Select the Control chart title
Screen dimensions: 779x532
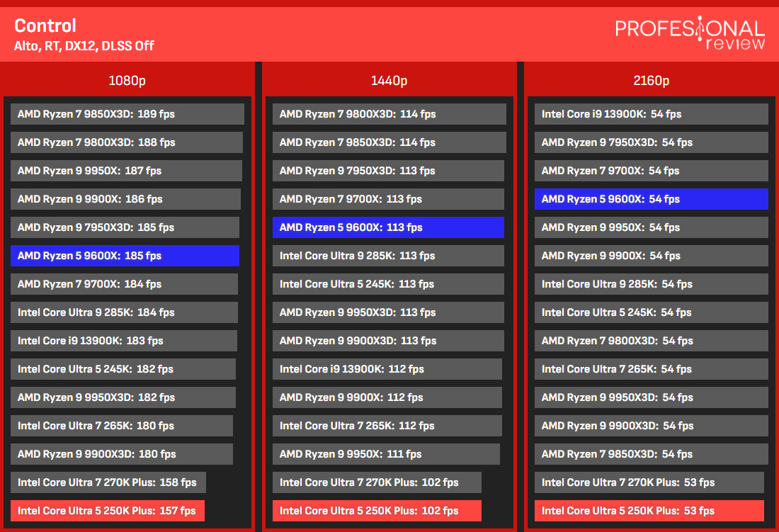pos(45,26)
